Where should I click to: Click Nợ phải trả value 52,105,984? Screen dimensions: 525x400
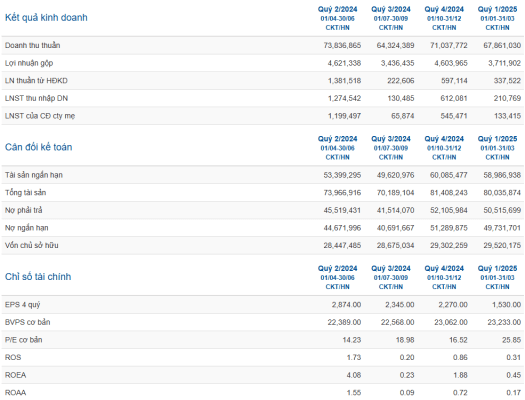click(449, 210)
